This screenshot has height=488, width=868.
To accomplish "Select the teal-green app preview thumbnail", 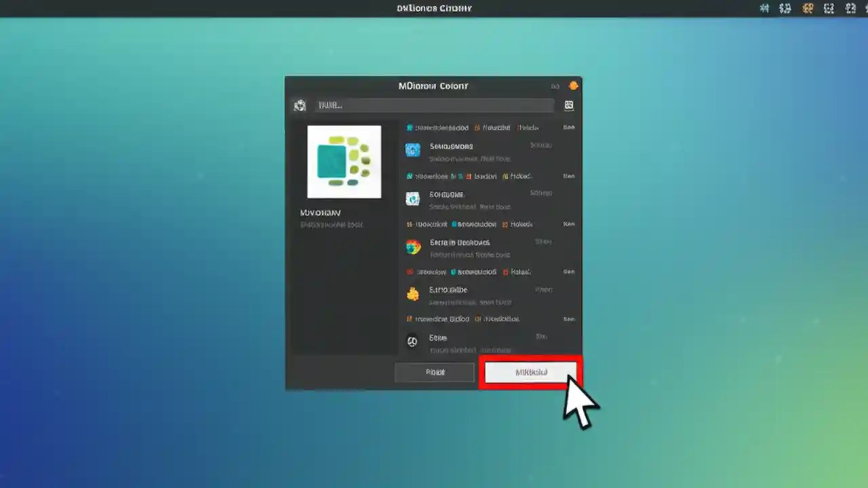I will pos(344,161).
